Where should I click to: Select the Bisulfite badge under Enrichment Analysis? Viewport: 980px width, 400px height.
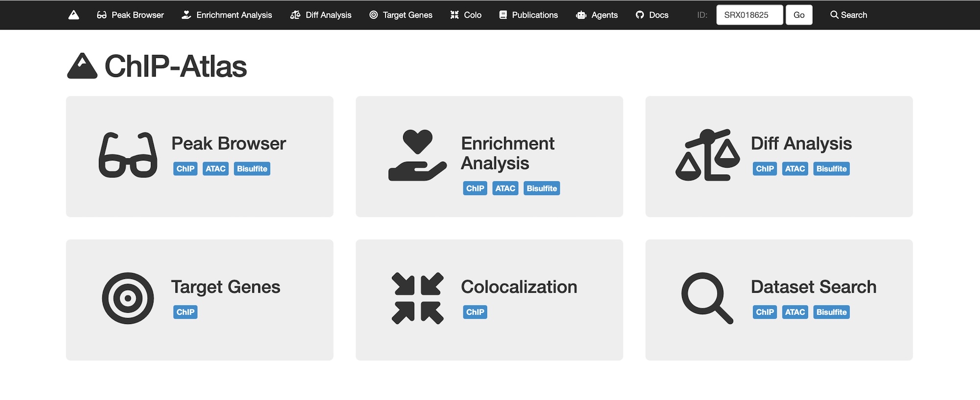point(541,188)
